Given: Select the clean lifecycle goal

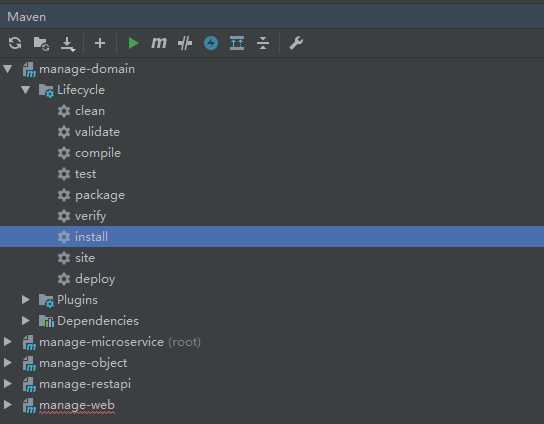Looking at the screenshot, I should [90, 111].
